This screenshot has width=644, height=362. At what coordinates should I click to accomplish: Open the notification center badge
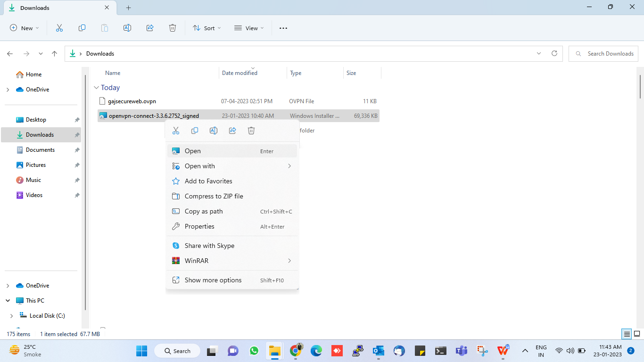(x=630, y=351)
